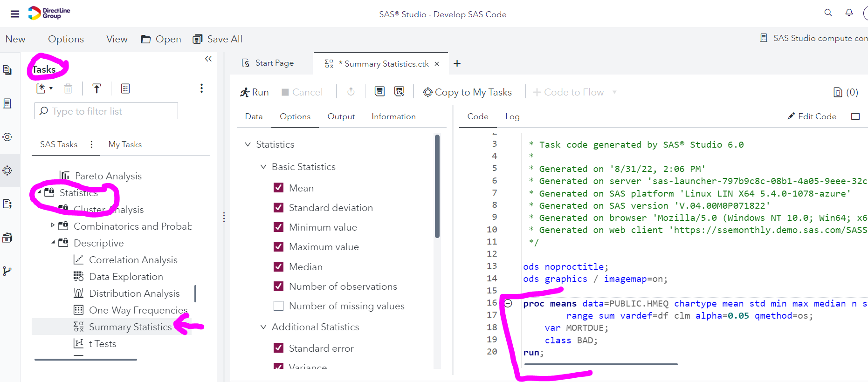
Task: Open the Output tab
Action: (341, 116)
